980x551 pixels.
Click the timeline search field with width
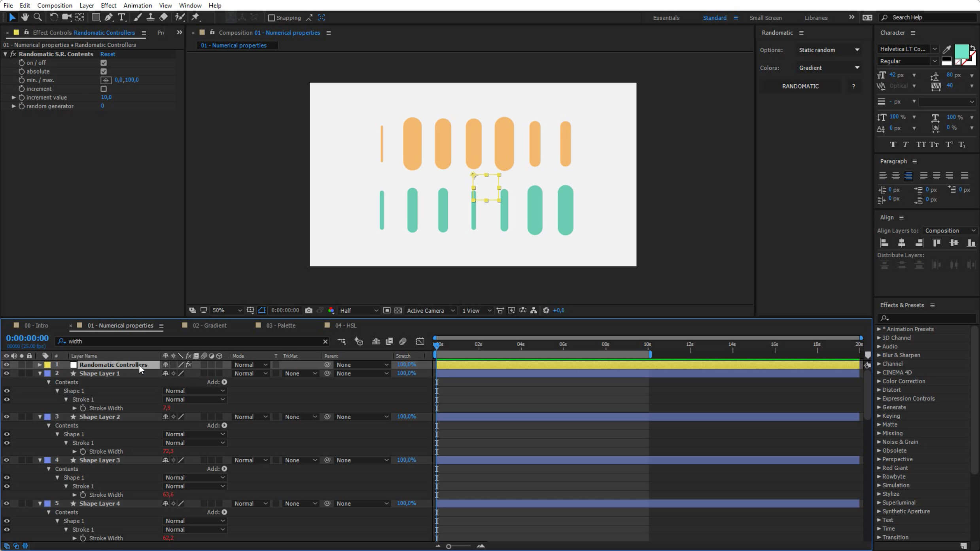pyautogui.click(x=192, y=342)
